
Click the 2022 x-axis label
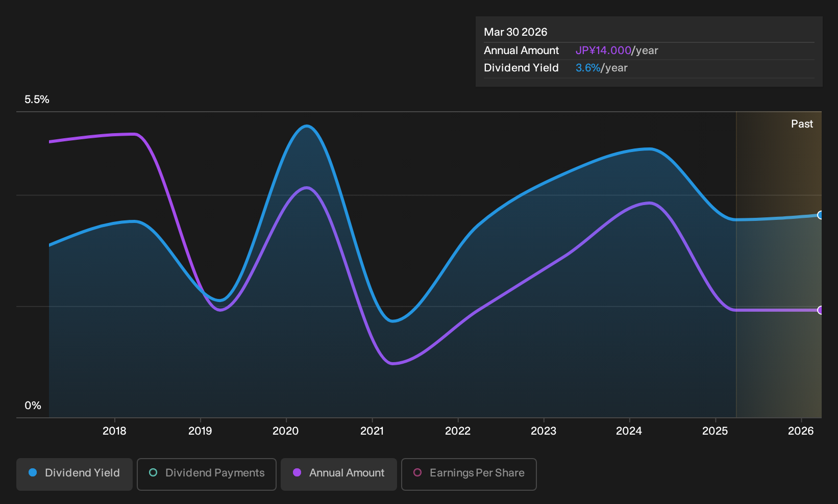click(458, 431)
